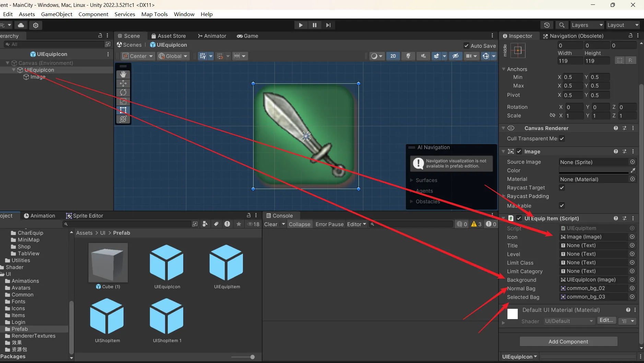Screen dimensions: 644x363
Task: Uncheck the Maskable checkbox
Action: [x=562, y=206]
